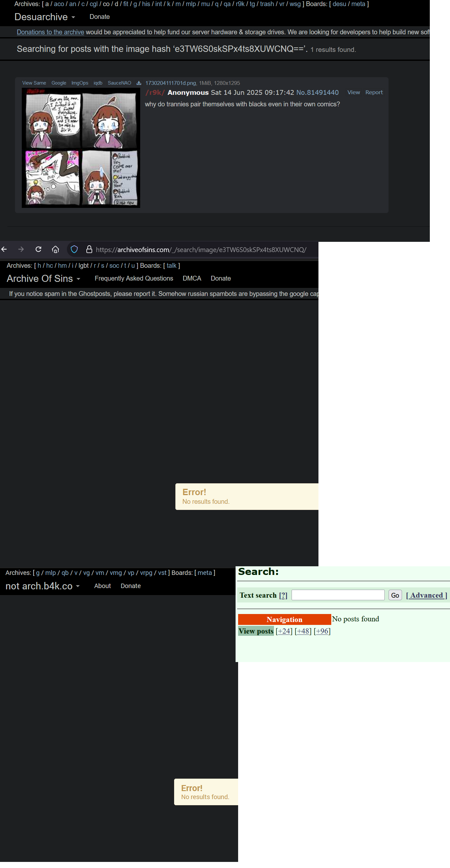Click View Same for the image
Viewport: 450px width, 868px height.
[x=34, y=83]
